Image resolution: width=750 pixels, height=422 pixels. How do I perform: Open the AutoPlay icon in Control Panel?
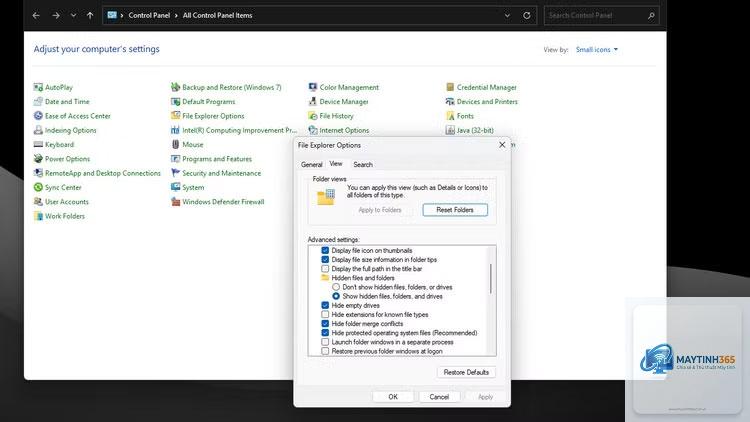(x=38, y=87)
